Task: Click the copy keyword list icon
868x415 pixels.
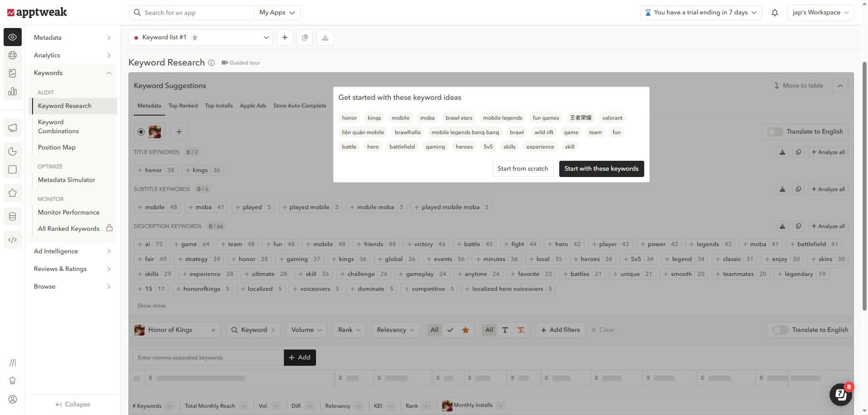Action: [305, 37]
